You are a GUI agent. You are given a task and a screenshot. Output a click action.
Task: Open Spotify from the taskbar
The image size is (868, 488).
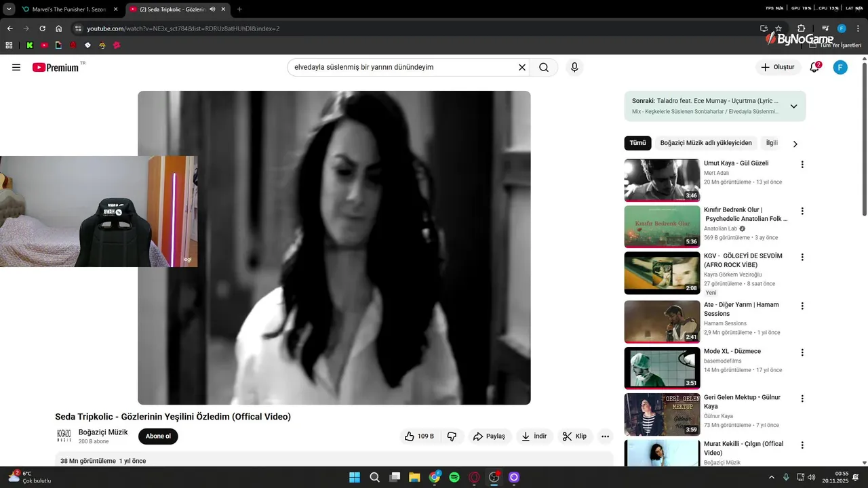[454, 477]
